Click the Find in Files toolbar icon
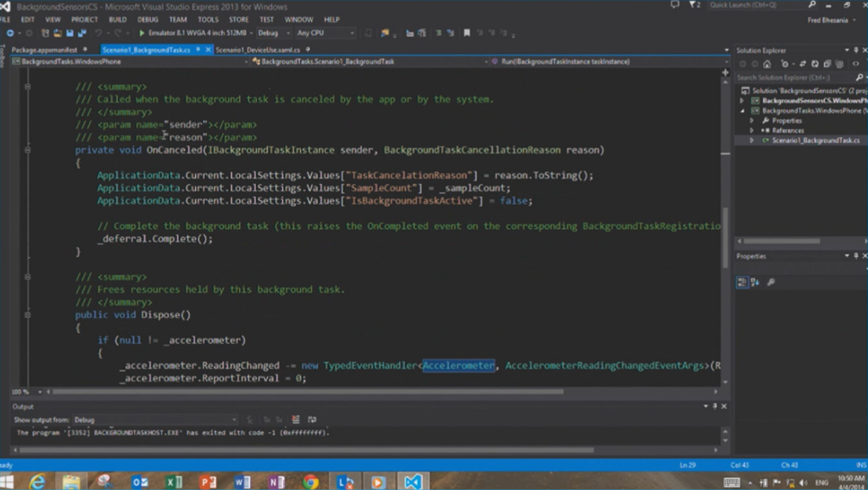 (x=385, y=33)
